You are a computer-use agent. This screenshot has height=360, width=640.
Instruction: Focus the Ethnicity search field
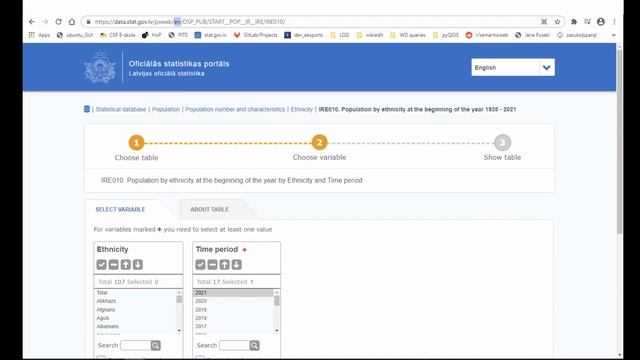click(136, 345)
